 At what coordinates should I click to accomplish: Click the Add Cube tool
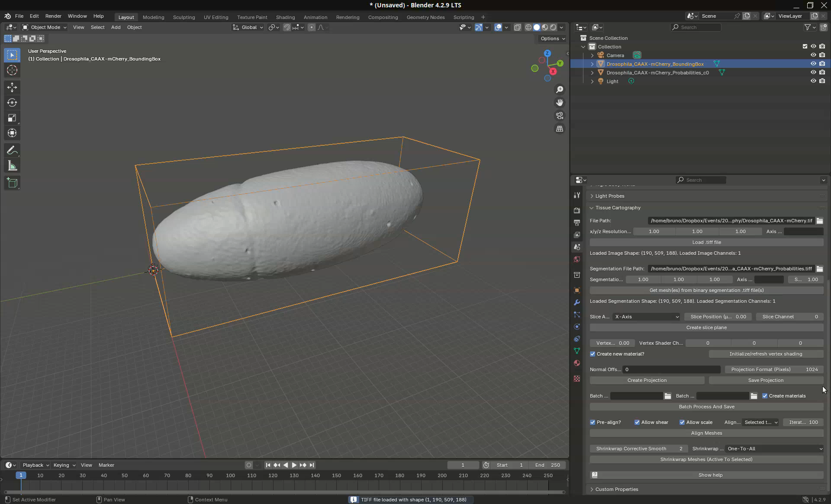12,183
